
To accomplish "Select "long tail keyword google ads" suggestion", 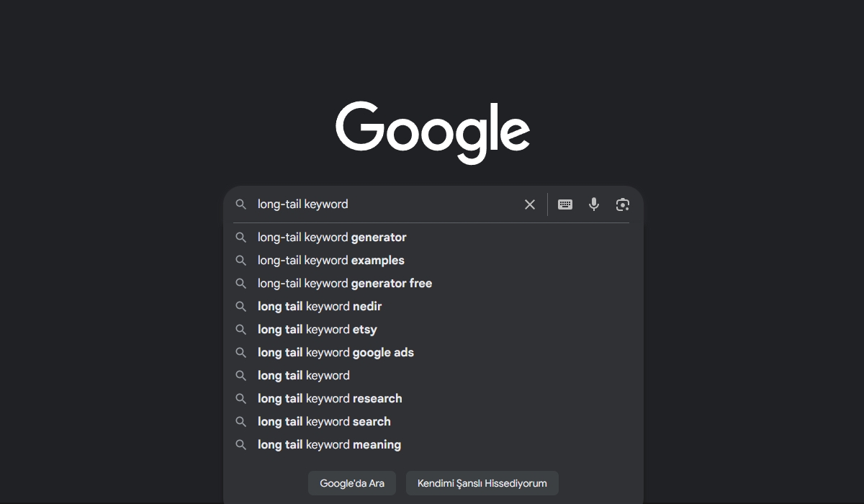I will coord(336,353).
